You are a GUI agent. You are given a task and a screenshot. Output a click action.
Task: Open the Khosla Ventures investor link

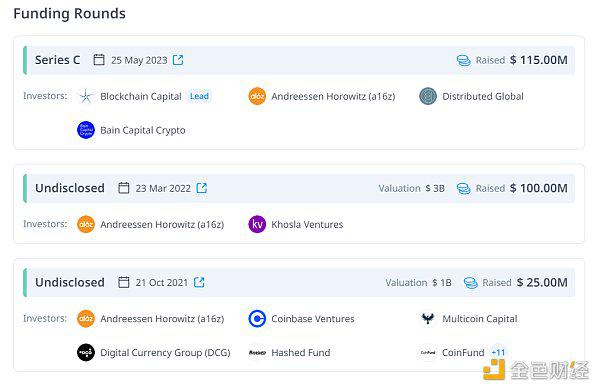pyautogui.click(x=307, y=225)
